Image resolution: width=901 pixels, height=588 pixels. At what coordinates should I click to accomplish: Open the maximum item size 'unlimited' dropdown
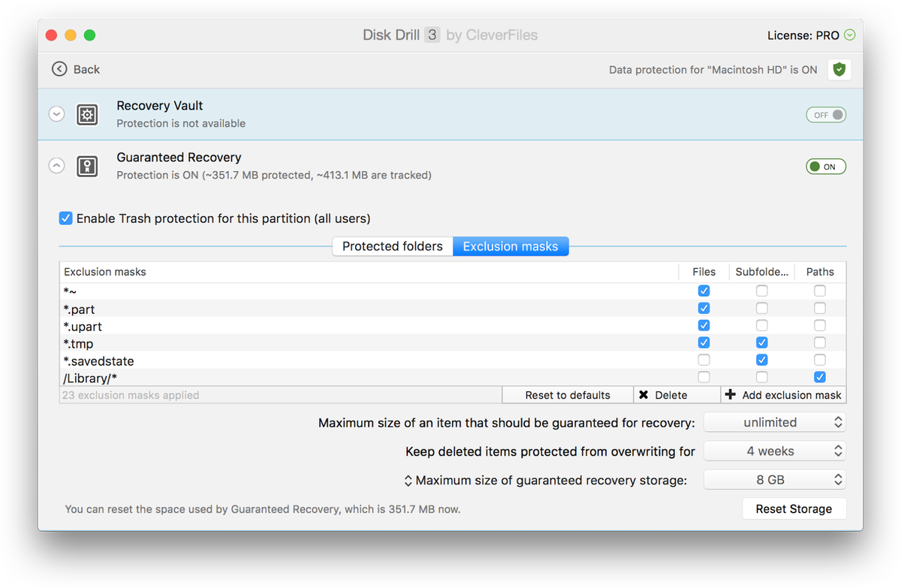[x=775, y=423]
